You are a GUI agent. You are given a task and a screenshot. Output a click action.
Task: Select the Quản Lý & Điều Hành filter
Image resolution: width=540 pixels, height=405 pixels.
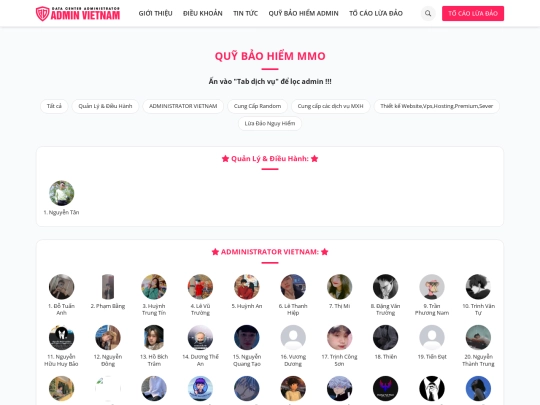pos(105,106)
